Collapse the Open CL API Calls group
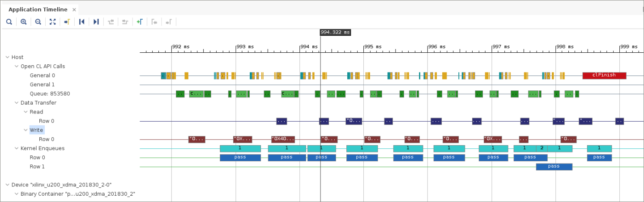 point(17,66)
